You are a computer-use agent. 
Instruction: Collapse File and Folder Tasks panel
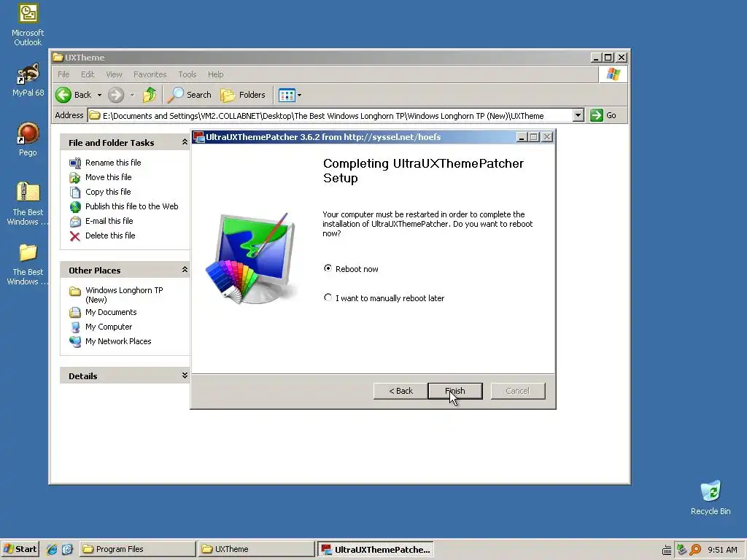185,142
